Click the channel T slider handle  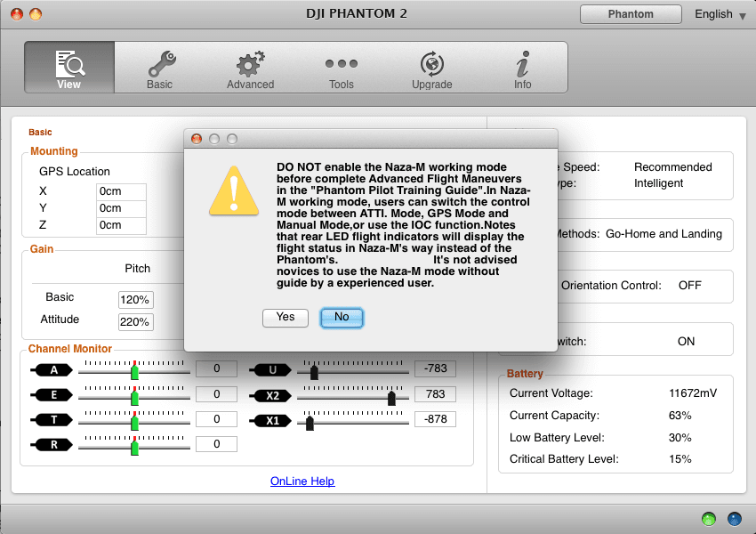click(135, 421)
